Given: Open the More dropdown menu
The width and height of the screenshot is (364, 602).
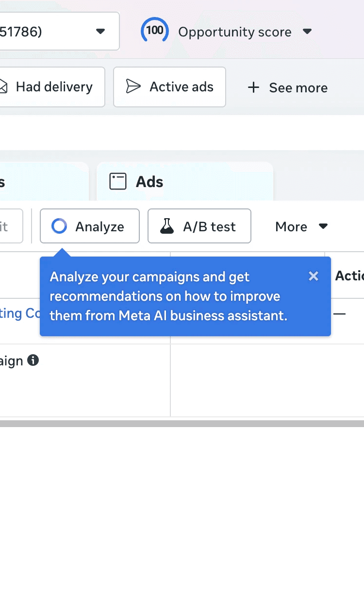Looking at the screenshot, I should point(301,226).
